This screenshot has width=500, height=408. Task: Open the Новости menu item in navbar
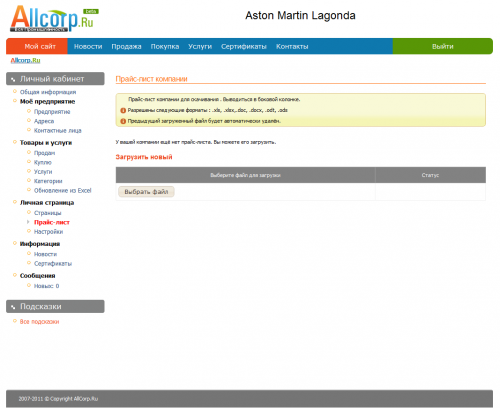pos(88,47)
